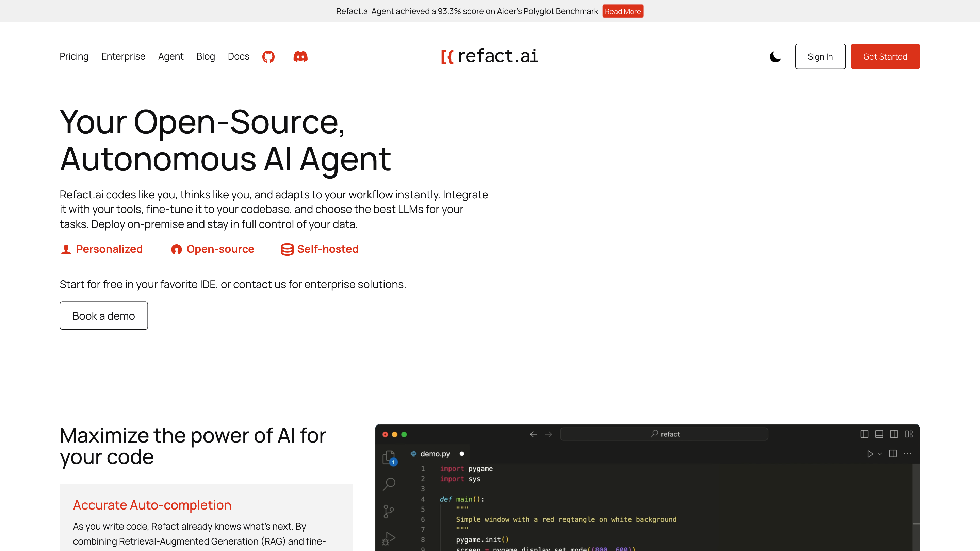Click the Run and Debug sidebar icon

(389, 538)
